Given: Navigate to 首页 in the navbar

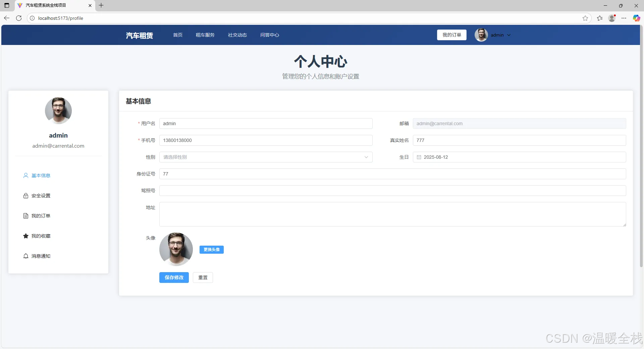Looking at the screenshot, I should tap(177, 35).
